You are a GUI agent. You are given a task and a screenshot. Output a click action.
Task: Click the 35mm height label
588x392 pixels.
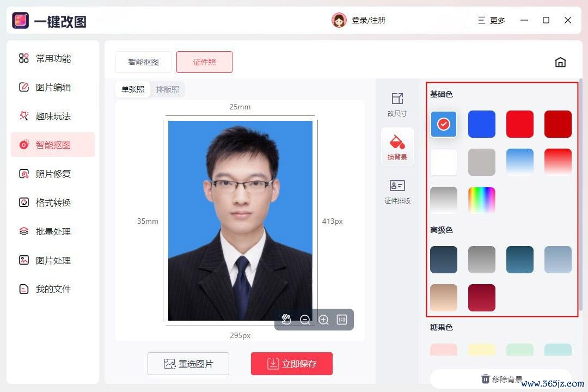point(148,222)
